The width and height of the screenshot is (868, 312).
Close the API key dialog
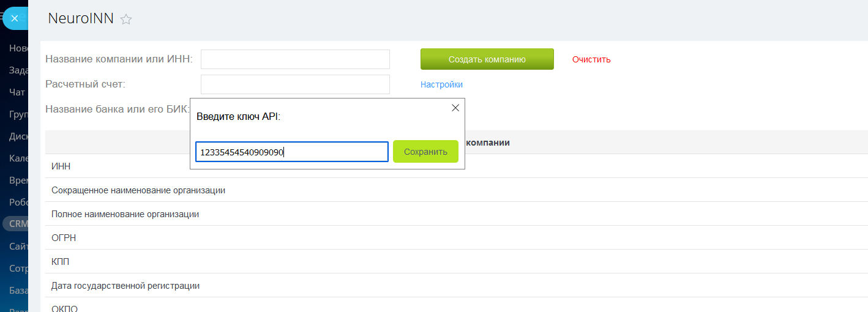coord(455,108)
